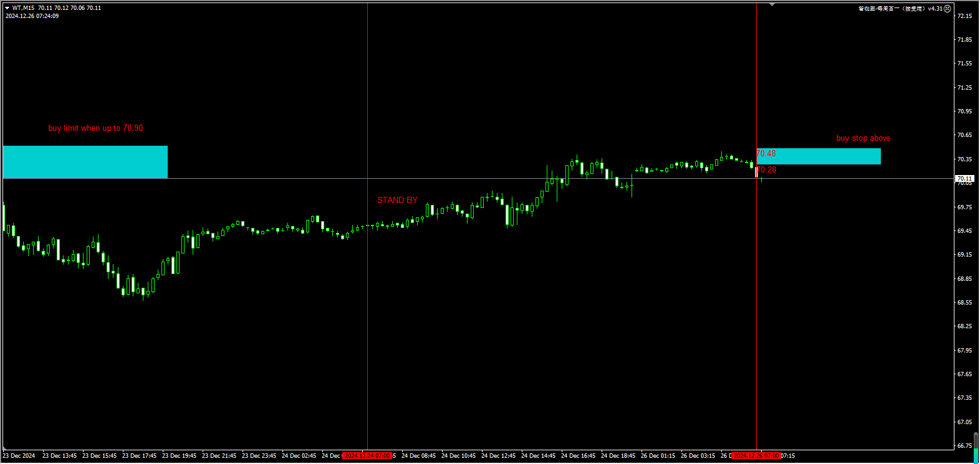Click the 24 Dec 14:45 time axis label
This screenshot has height=464, width=980.
(538, 456)
